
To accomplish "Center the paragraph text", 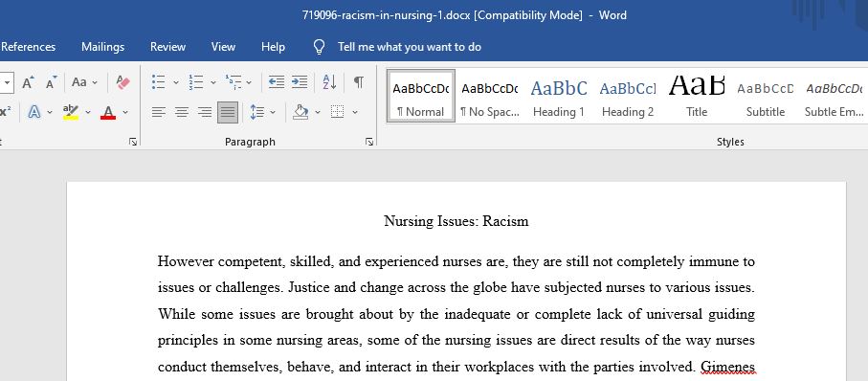I will coord(182,112).
